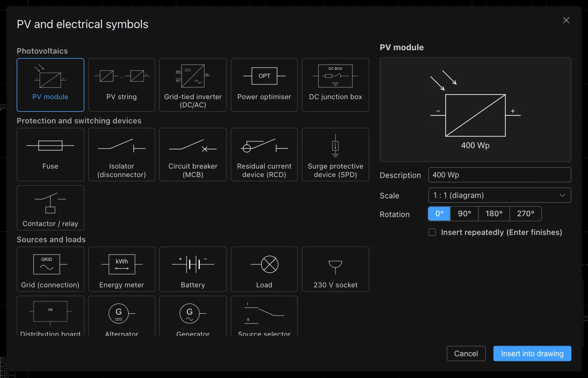
Task: Click Insert into drawing button
Action: [532, 354]
